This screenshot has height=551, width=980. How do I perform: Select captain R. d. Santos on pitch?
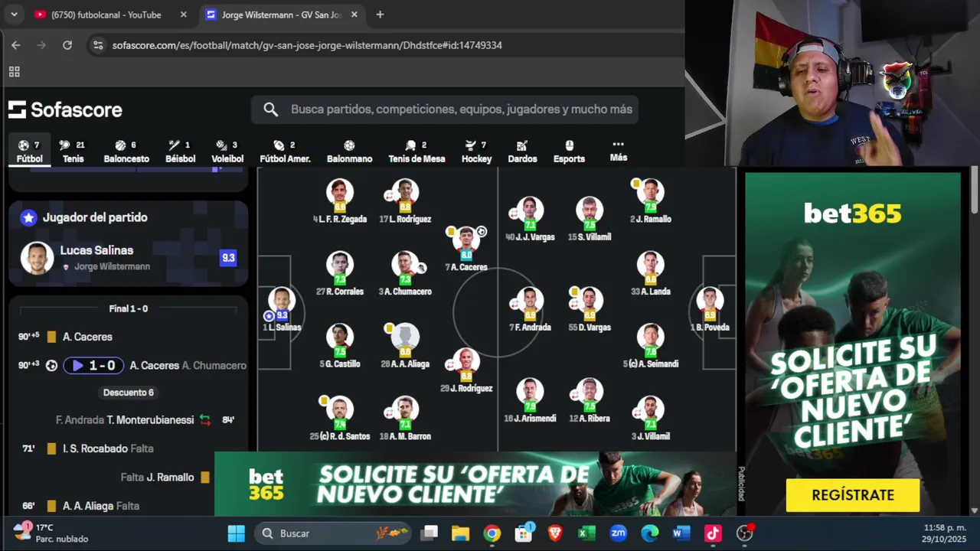(x=340, y=419)
